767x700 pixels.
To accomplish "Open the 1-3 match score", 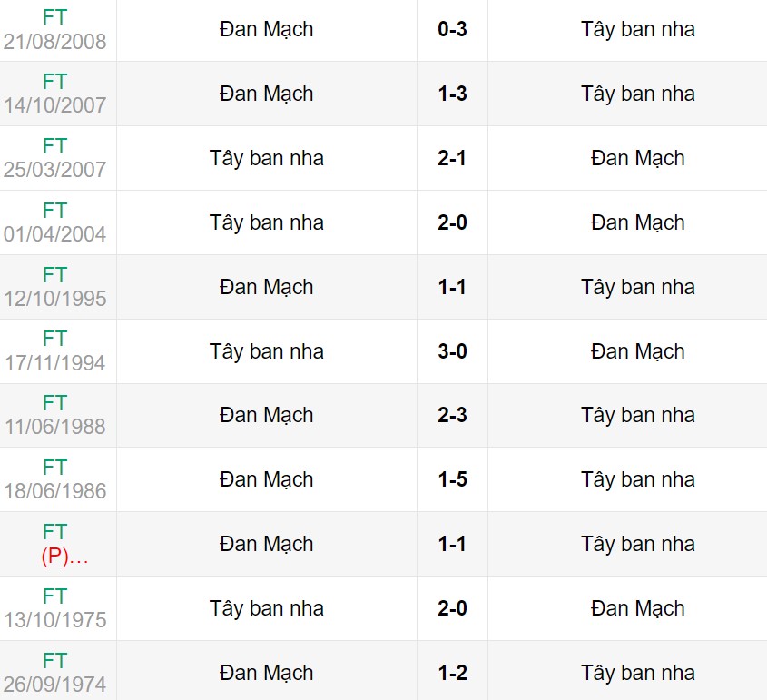I will click(452, 94).
